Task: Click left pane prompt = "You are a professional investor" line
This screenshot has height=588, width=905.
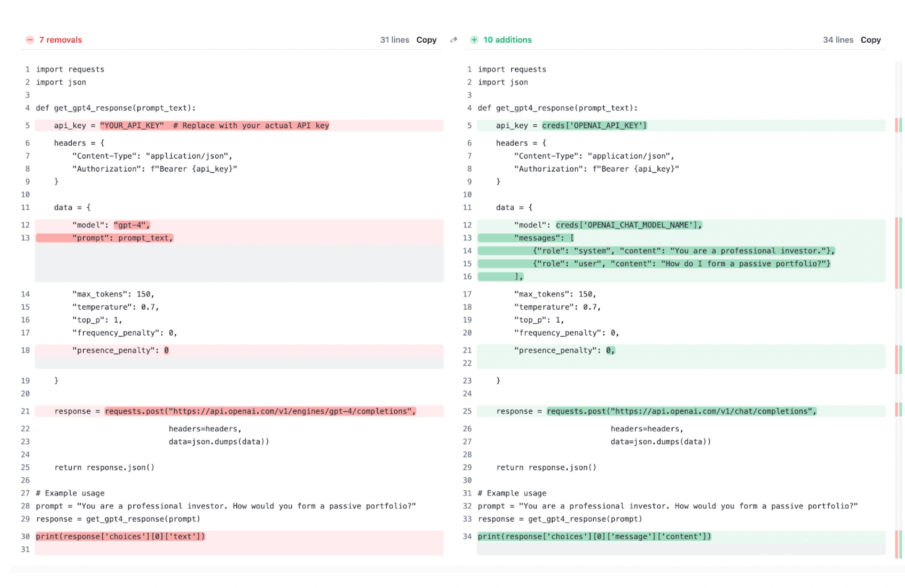Action: coord(226,506)
